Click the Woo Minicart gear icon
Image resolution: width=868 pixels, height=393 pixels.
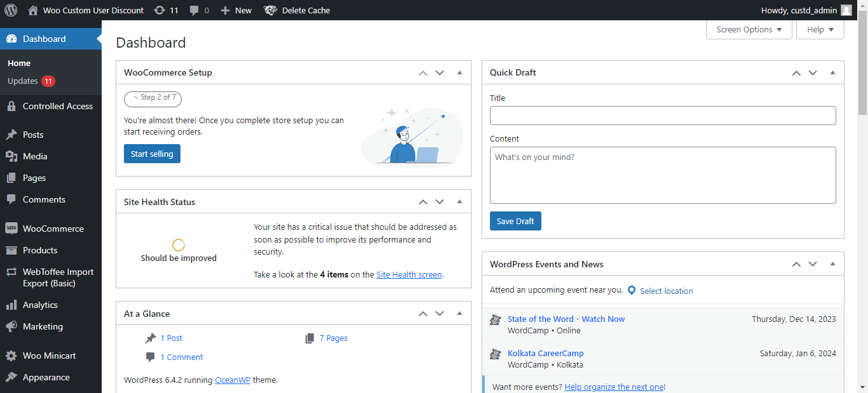[11, 356]
